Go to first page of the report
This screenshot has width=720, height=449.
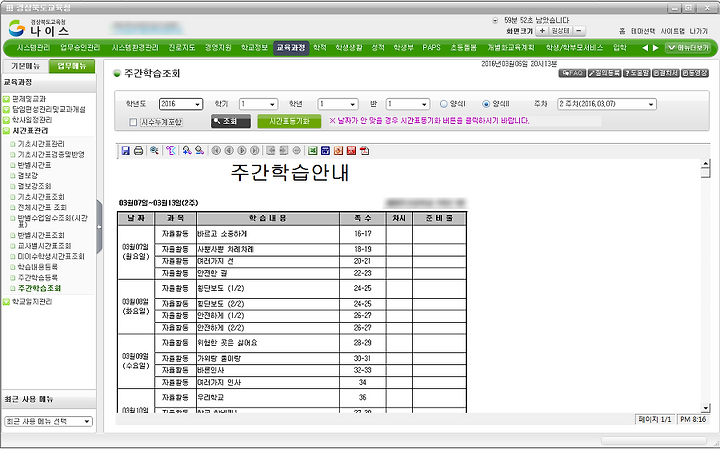tap(216, 151)
